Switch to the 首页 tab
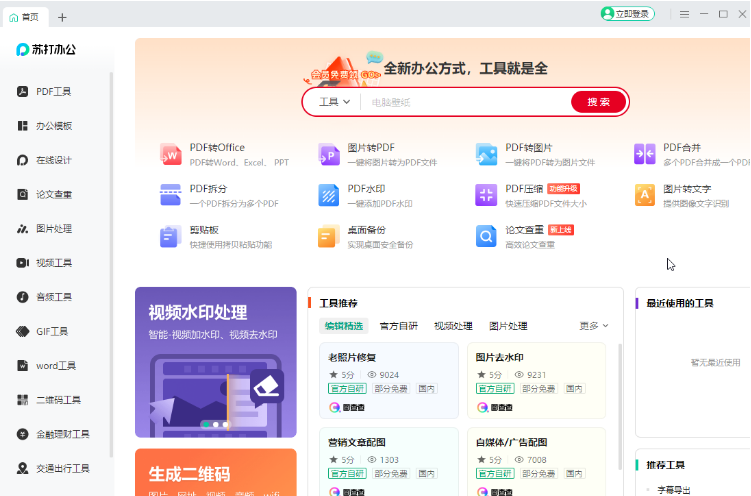The width and height of the screenshot is (751, 496). click(24, 17)
